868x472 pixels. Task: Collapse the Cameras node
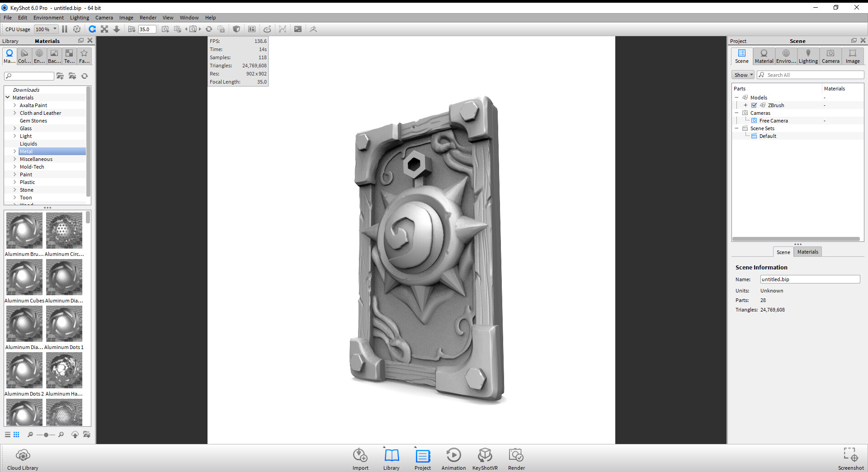[x=736, y=113]
